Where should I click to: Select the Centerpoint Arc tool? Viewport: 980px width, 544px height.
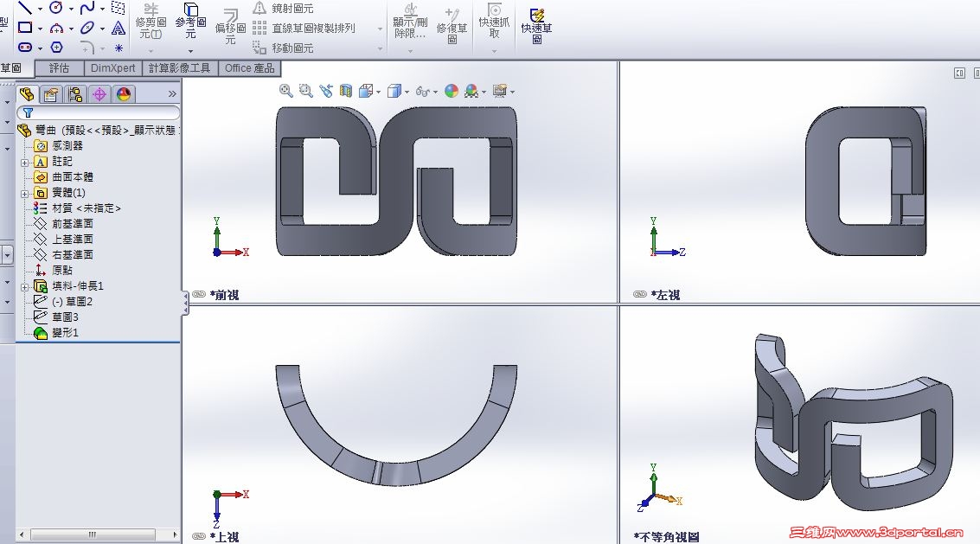point(56,29)
